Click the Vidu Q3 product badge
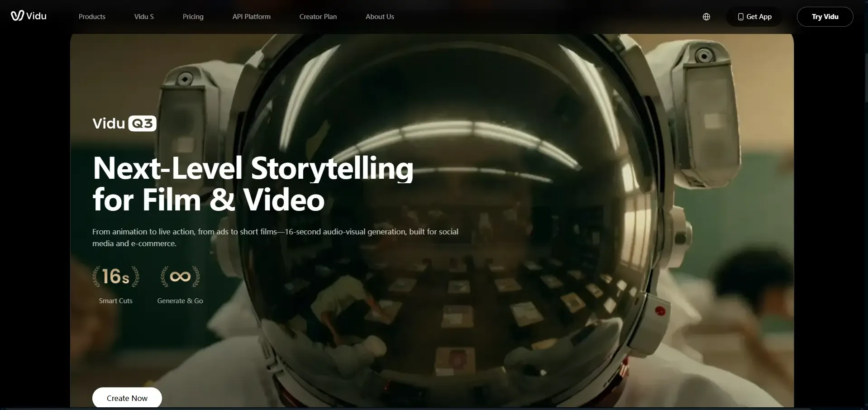868x410 pixels. pos(124,124)
